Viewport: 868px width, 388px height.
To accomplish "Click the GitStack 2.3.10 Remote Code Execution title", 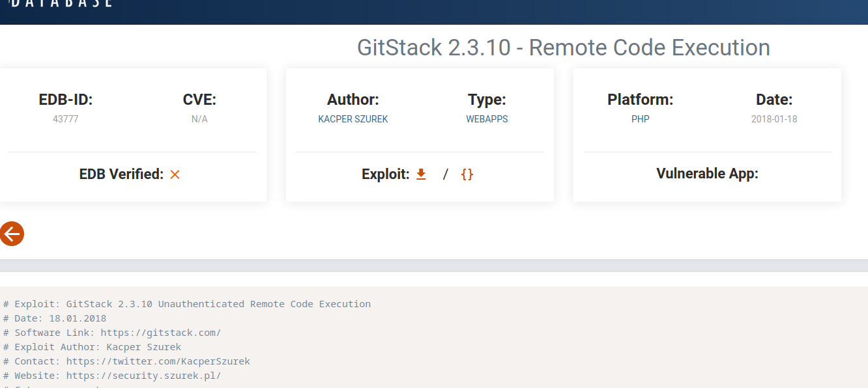I will click(x=564, y=48).
